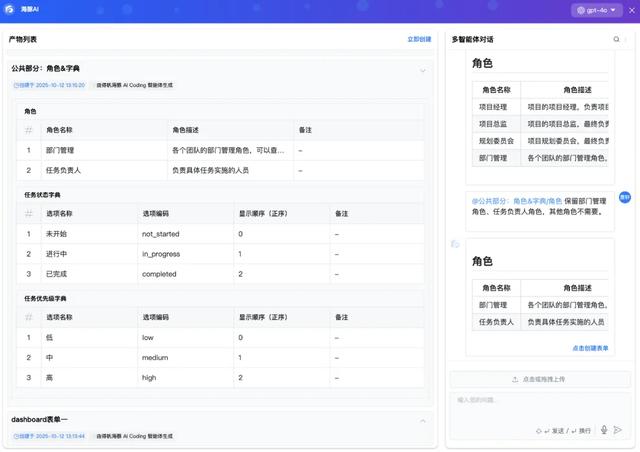Close the panel with the X icon

click(x=631, y=10)
